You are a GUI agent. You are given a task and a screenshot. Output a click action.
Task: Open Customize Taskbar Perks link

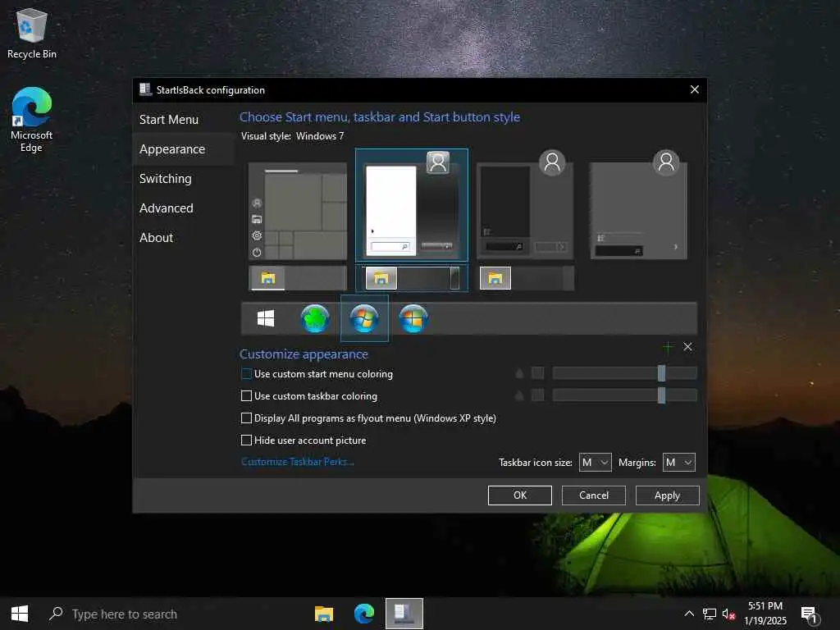(297, 461)
